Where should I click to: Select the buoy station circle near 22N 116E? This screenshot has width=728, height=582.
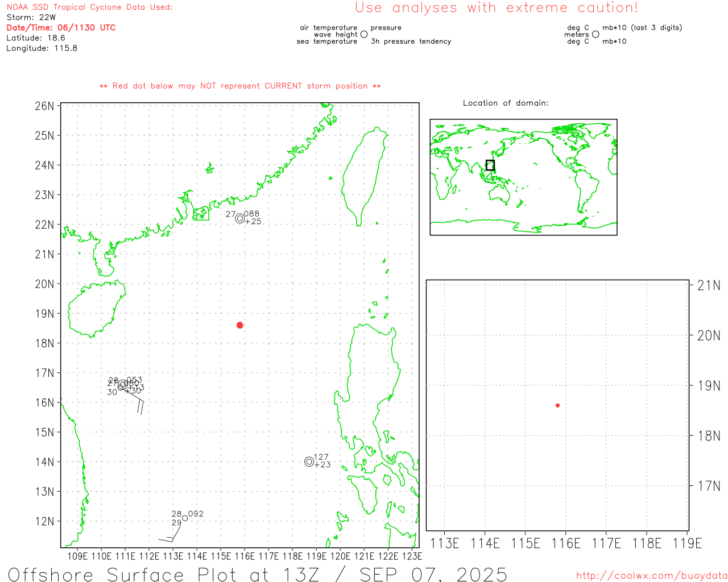coord(240,218)
